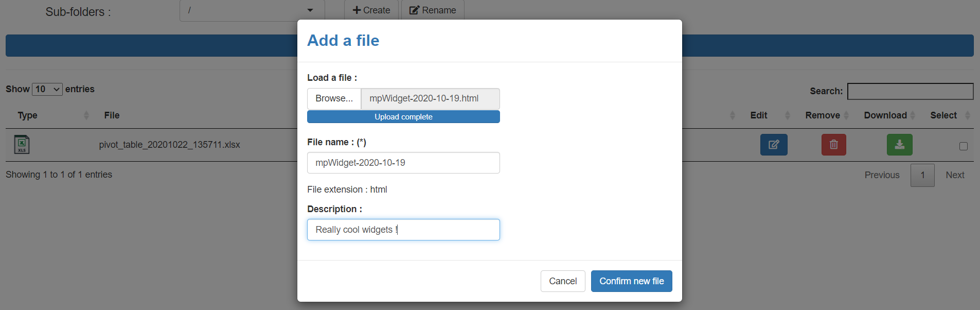This screenshot has height=310, width=980.
Task: Tick the select checkbox for pivot_table file
Action: click(963, 146)
